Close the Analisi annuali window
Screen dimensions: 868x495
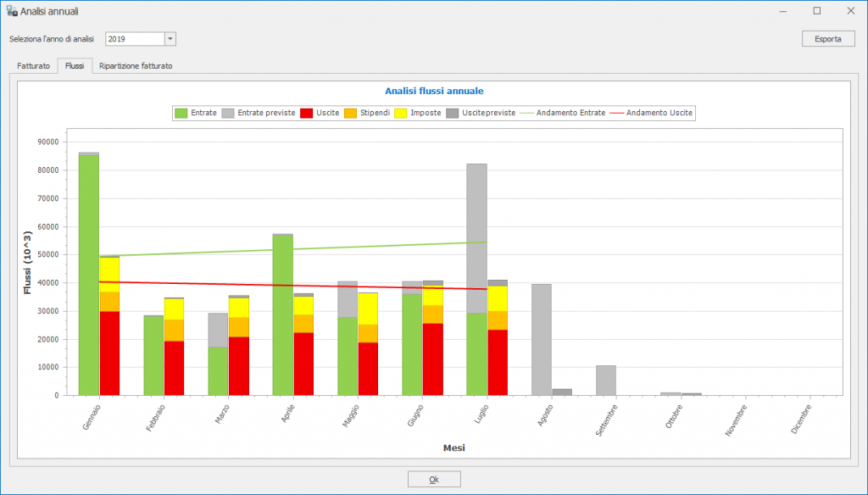coord(851,11)
